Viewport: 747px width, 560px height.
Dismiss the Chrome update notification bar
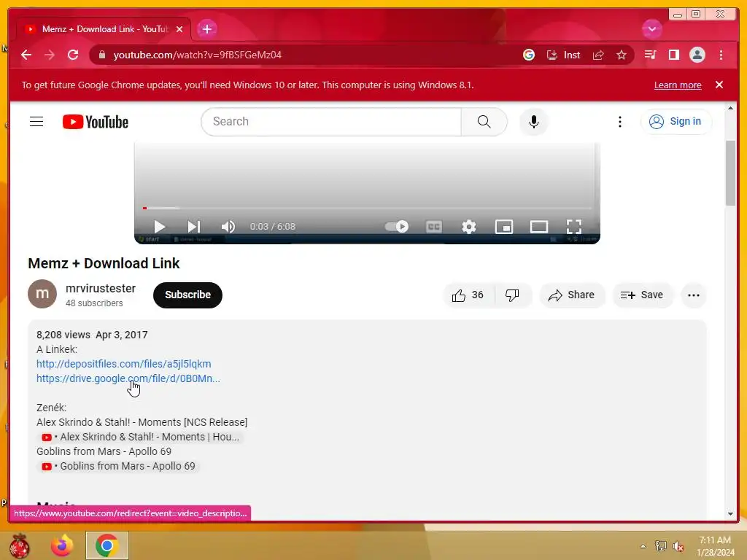click(x=719, y=85)
